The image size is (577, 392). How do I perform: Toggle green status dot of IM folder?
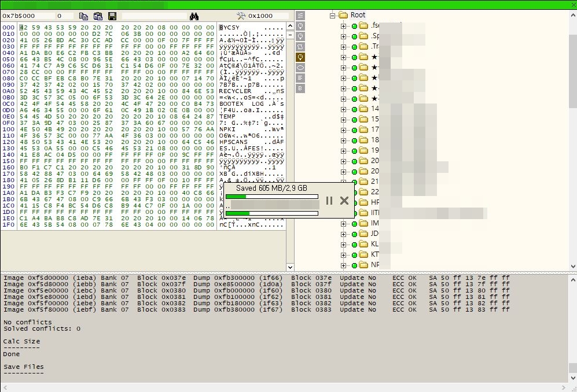354,224
